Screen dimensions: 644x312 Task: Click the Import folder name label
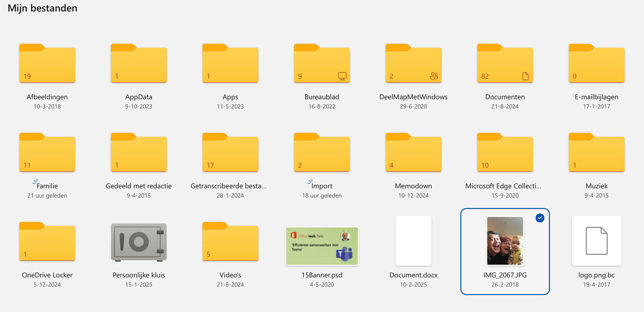click(322, 186)
